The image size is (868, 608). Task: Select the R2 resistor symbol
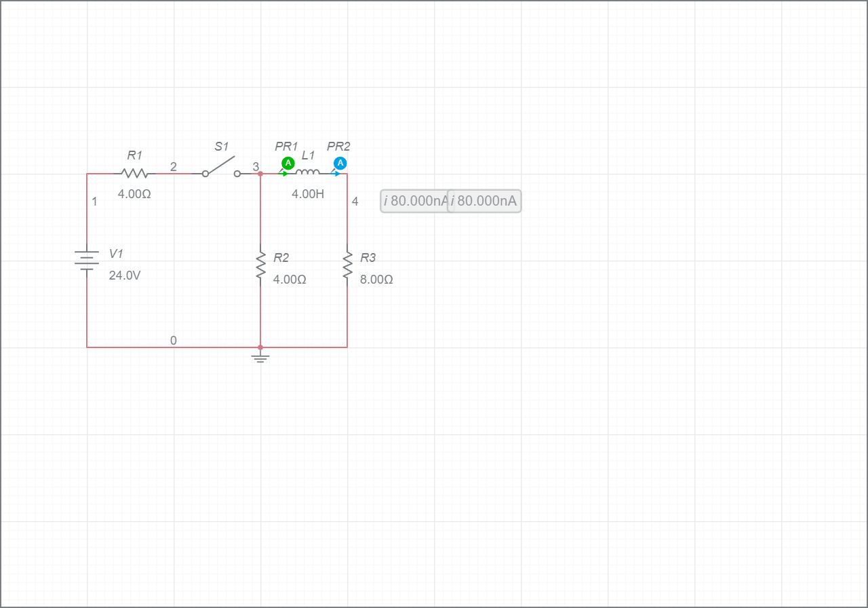point(260,265)
